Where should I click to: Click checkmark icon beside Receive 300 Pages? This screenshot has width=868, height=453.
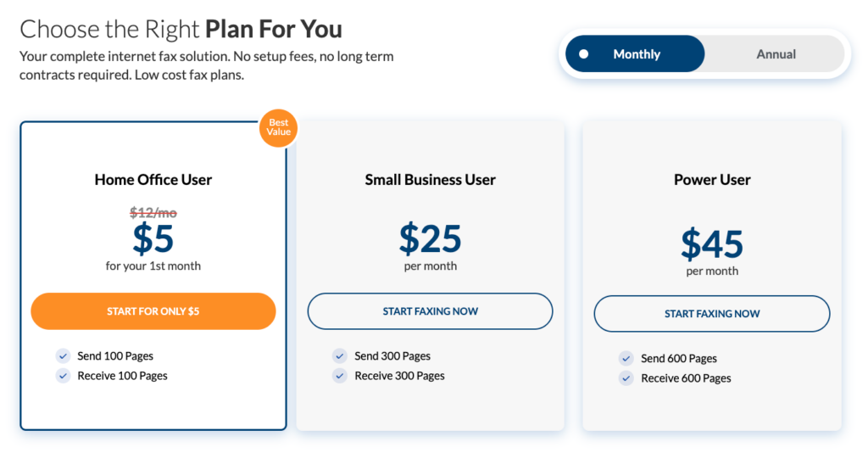[340, 376]
